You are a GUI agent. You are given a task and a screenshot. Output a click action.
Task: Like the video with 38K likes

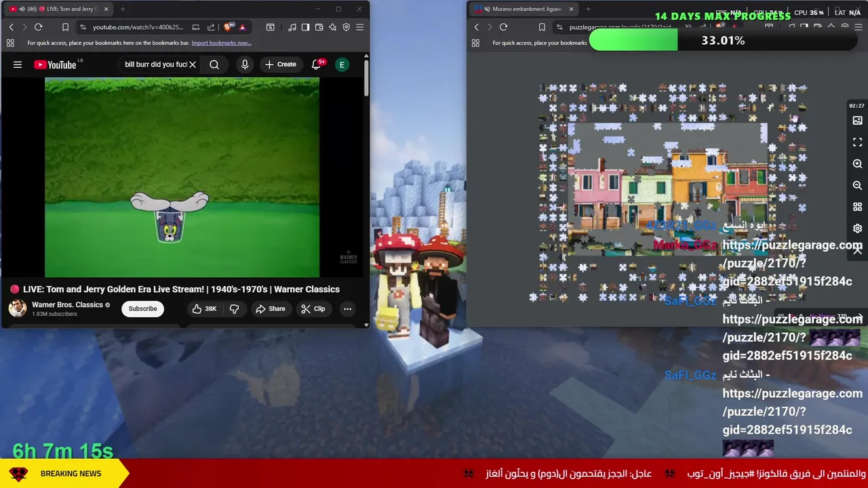click(204, 308)
